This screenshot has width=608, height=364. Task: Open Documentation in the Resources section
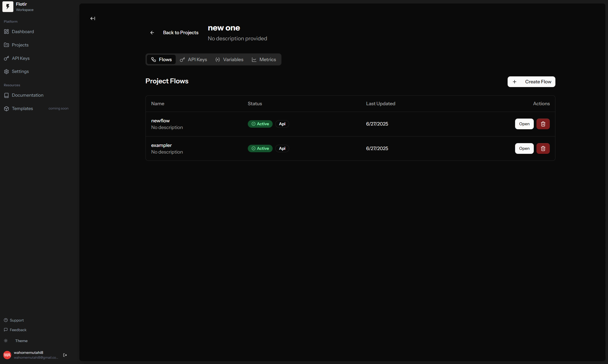pyautogui.click(x=27, y=95)
